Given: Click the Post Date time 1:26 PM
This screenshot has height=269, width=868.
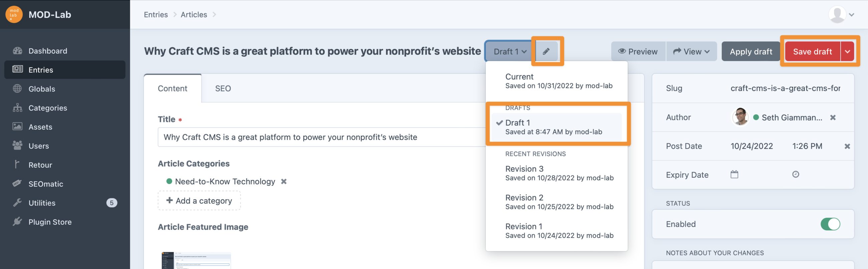Looking at the screenshot, I should tap(807, 146).
